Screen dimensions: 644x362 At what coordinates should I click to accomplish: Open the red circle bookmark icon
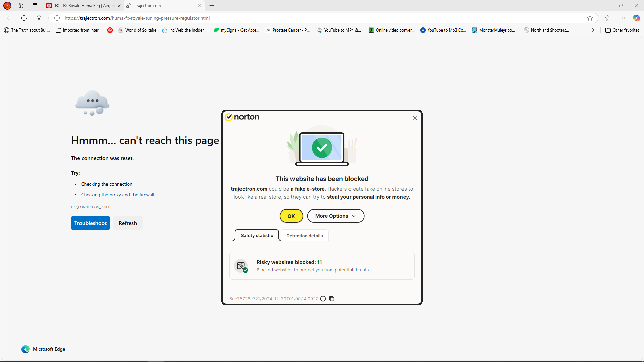[110, 30]
